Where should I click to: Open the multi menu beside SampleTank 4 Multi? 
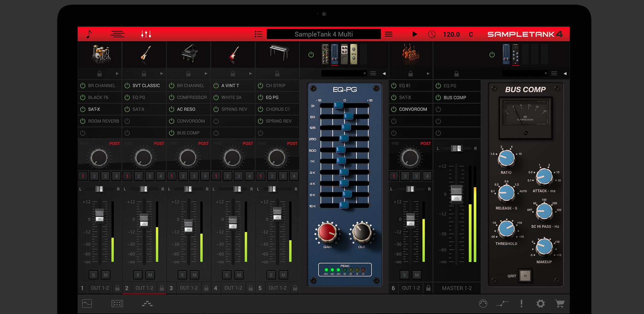389,34
